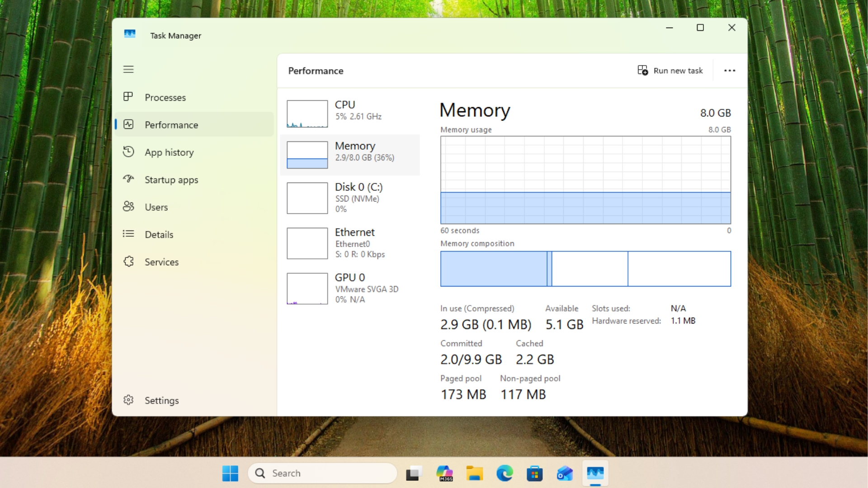868x488 pixels.
Task: Click the Settings label in sidebar
Action: 161,400
